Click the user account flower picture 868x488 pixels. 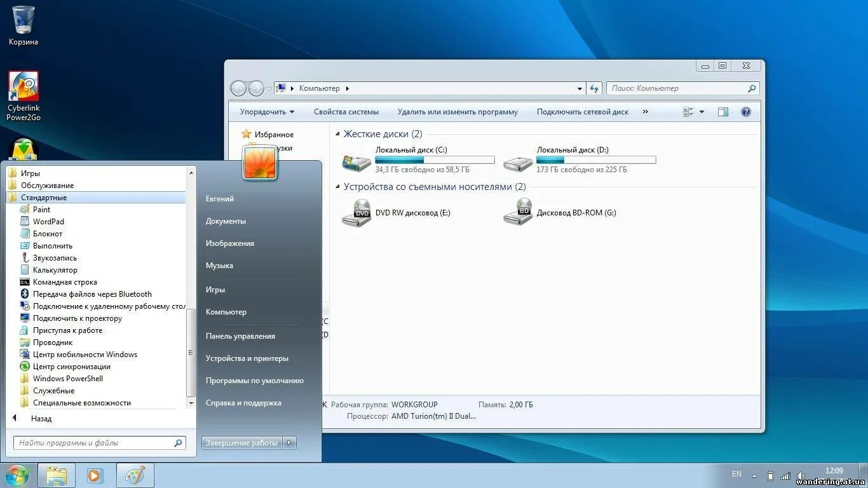pyautogui.click(x=260, y=161)
